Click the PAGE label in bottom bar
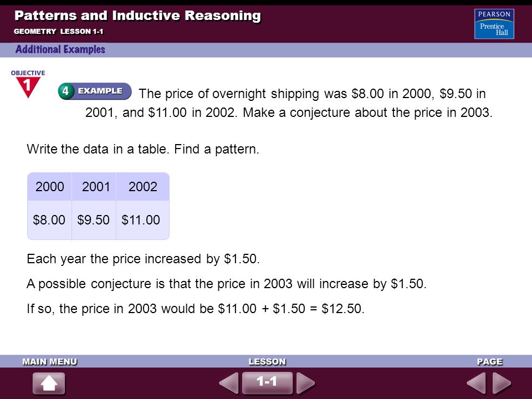 (489, 362)
